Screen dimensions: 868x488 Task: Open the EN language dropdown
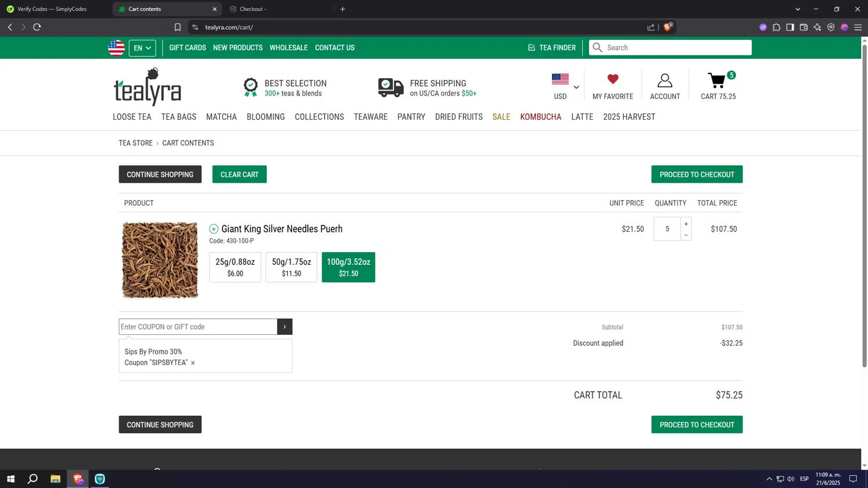tap(142, 48)
